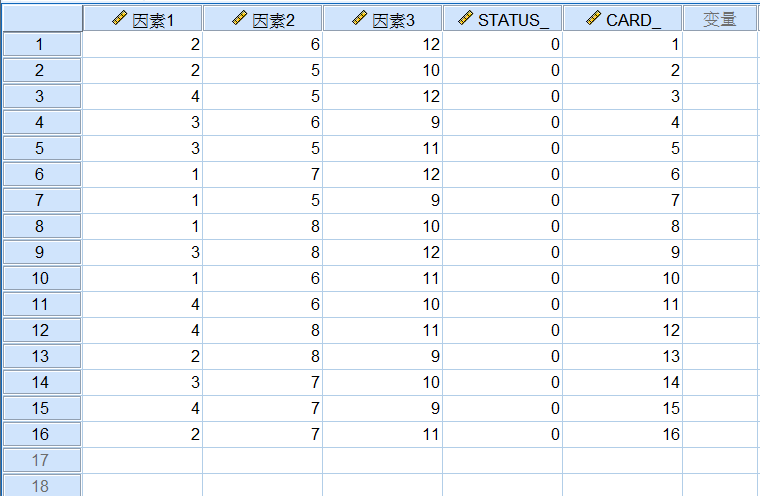Click CARD_ cell in row 6

coord(623,175)
